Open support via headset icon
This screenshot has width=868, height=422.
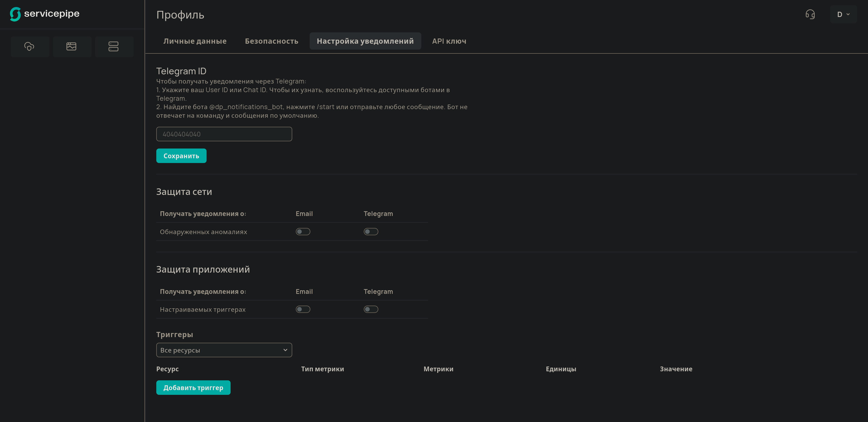pos(810,14)
